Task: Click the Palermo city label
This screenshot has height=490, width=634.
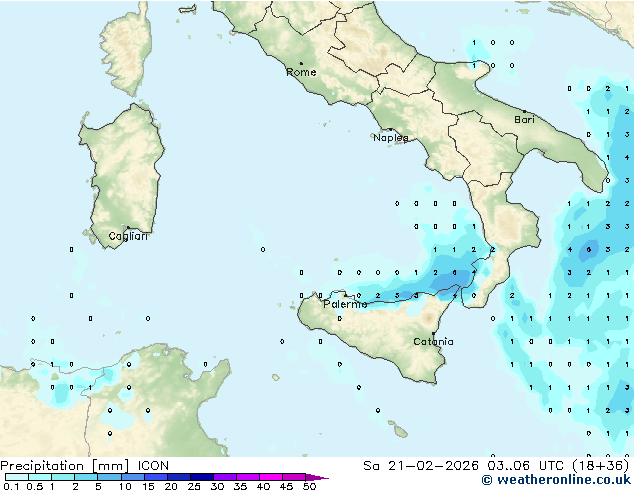Action: (x=345, y=304)
